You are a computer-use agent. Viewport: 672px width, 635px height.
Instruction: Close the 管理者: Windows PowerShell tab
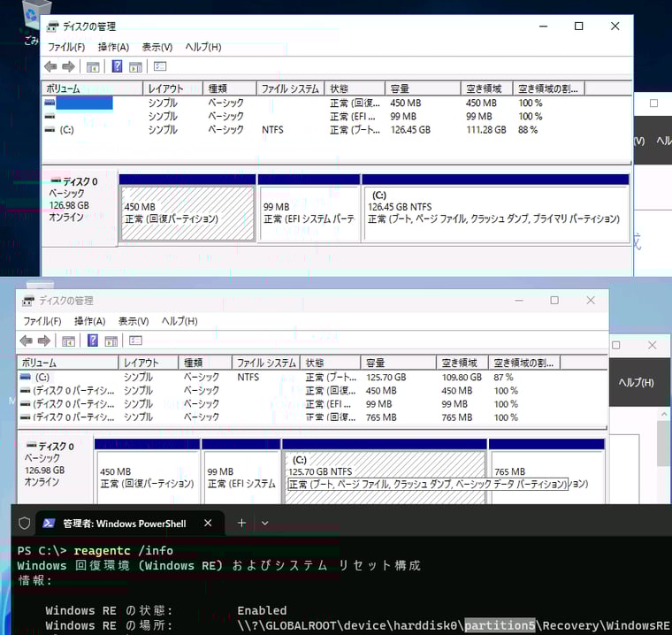210,524
